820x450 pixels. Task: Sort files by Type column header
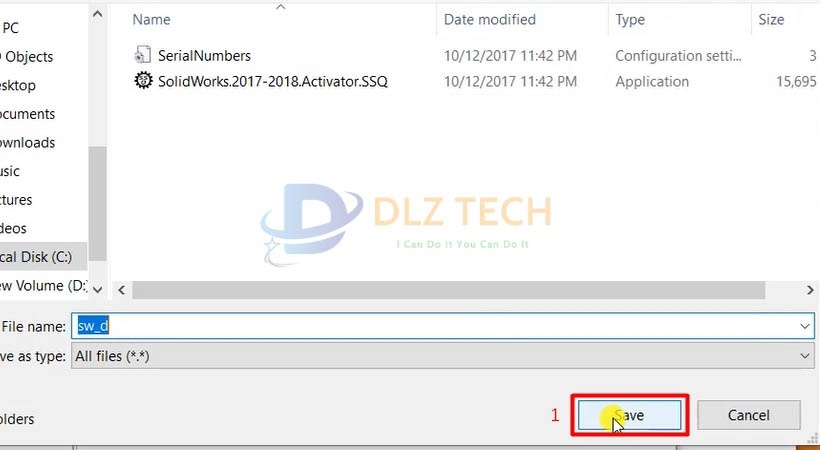tap(630, 20)
